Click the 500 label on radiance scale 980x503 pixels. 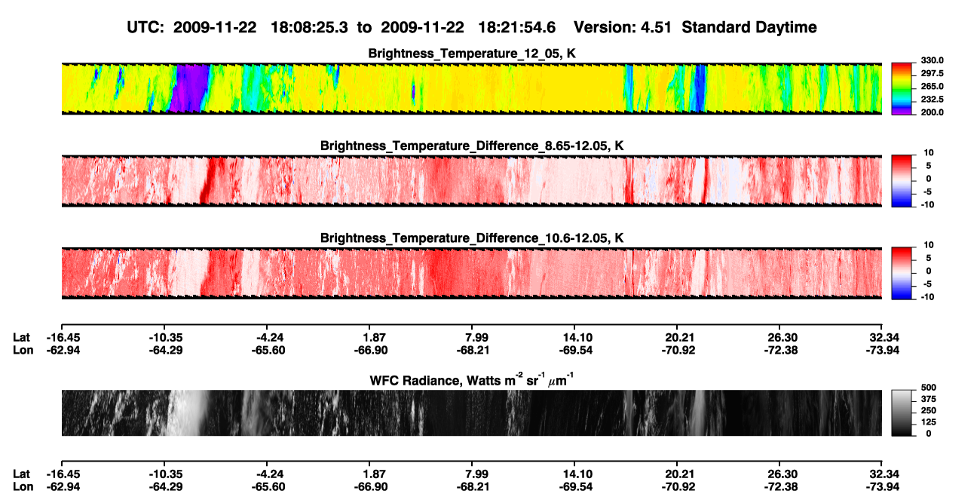[924, 386]
